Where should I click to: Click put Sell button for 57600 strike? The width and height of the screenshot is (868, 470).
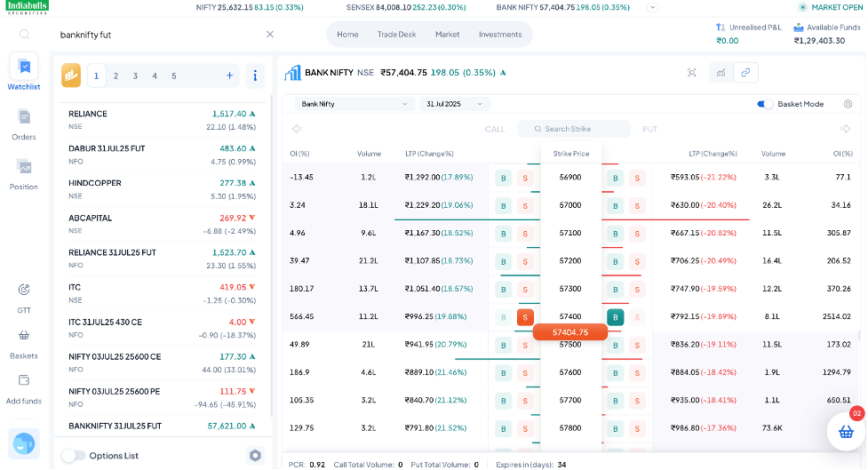(x=637, y=373)
